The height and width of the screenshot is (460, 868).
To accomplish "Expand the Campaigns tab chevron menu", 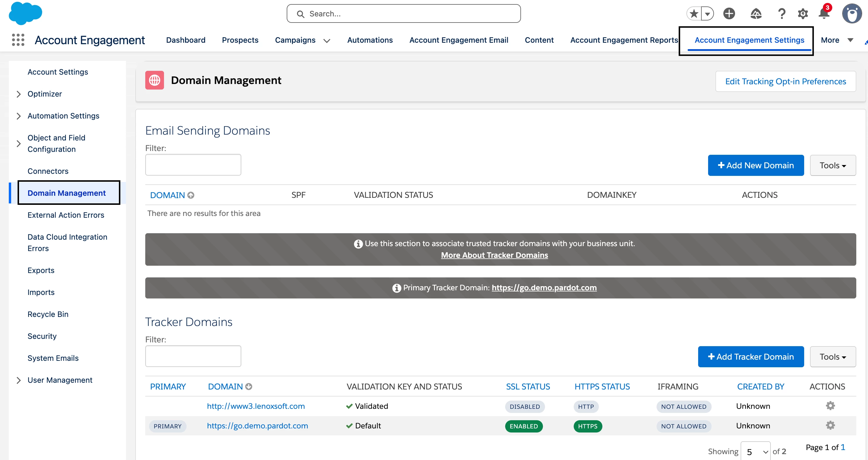I will (x=327, y=41).
